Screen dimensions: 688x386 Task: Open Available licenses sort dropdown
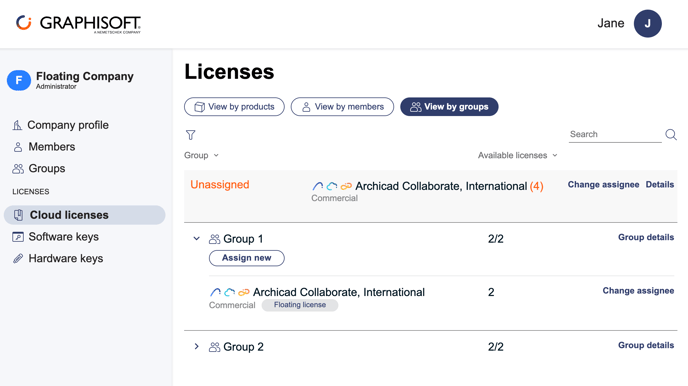(518, 155)
